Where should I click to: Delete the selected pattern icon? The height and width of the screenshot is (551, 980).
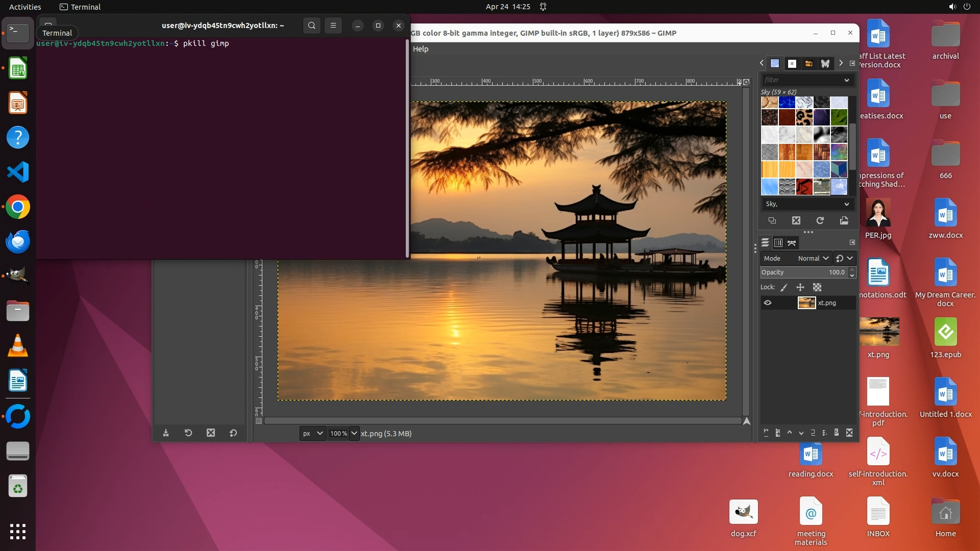(x=796, y=220)
